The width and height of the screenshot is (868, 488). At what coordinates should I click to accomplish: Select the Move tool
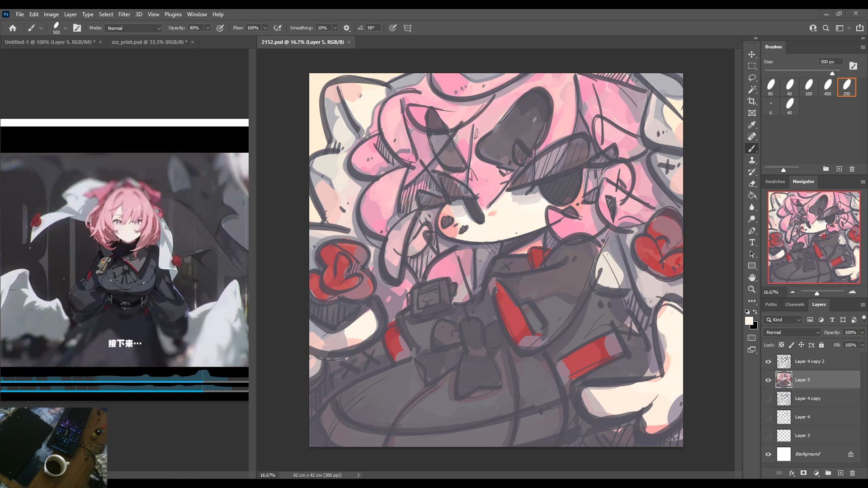coord(752,54)
